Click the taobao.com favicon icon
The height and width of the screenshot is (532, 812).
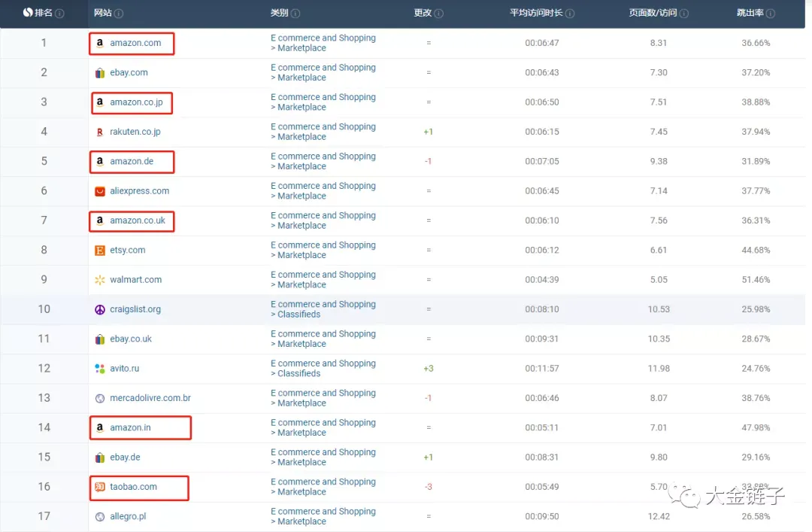tap(100, 486)
